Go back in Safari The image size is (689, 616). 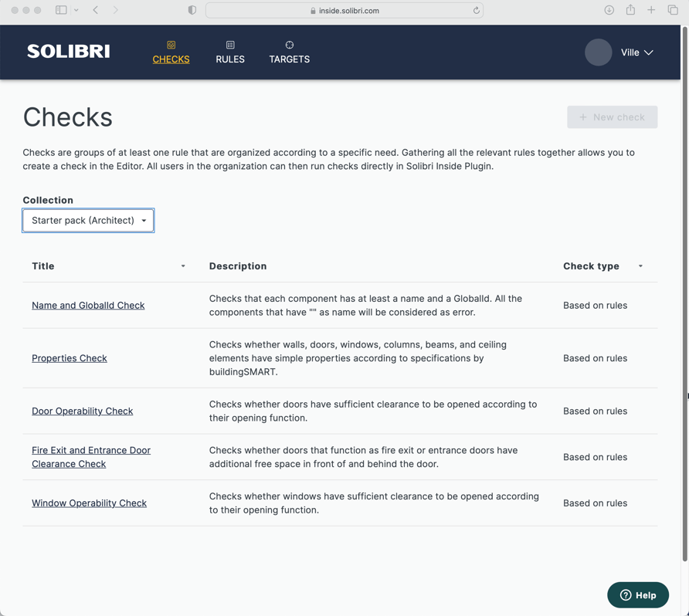[x=95, y=10]
